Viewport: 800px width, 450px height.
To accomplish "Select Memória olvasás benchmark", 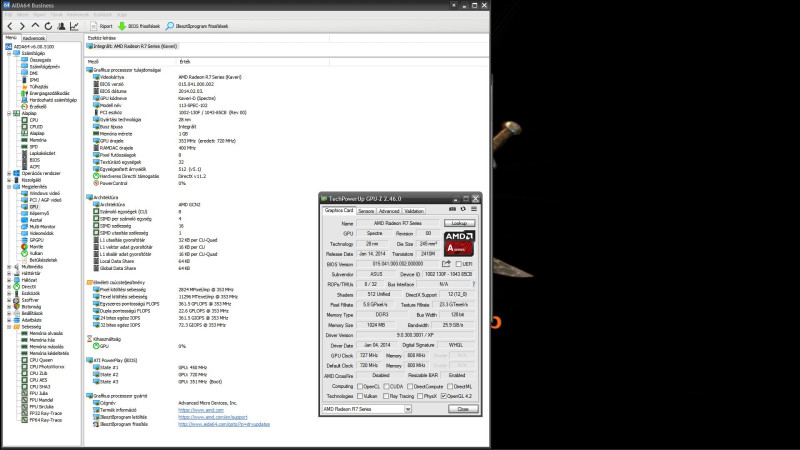I will pos(46,333).
